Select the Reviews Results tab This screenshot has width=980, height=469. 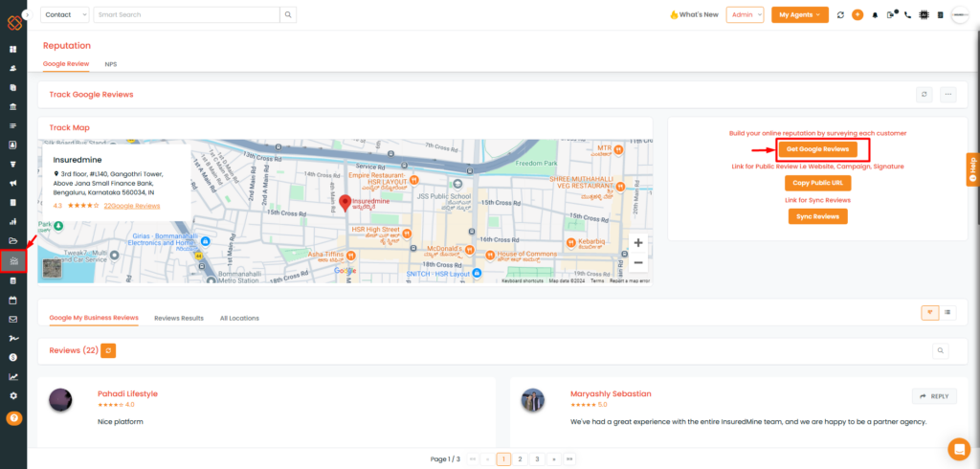(179, 319)
